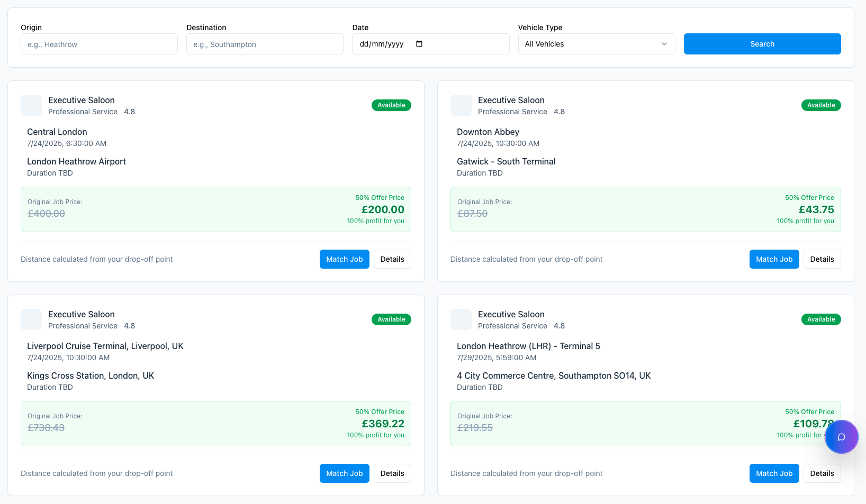Image resolution: width=866 pixels, height=504 pixels.
Task: Show Details for Liverpool to Kings Cross
Action: coord(392,473)
